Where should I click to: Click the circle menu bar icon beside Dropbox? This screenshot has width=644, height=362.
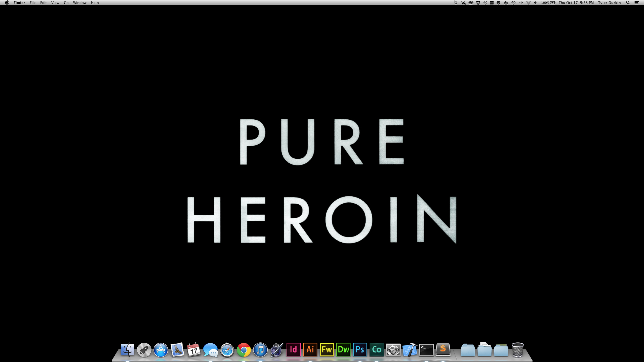click(x=485, y=3)
